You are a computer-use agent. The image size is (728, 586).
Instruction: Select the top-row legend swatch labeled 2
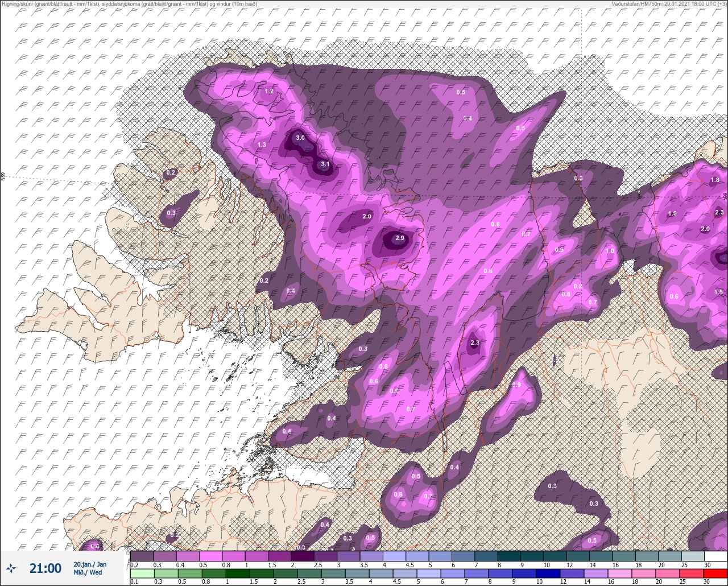coord(302,556)
